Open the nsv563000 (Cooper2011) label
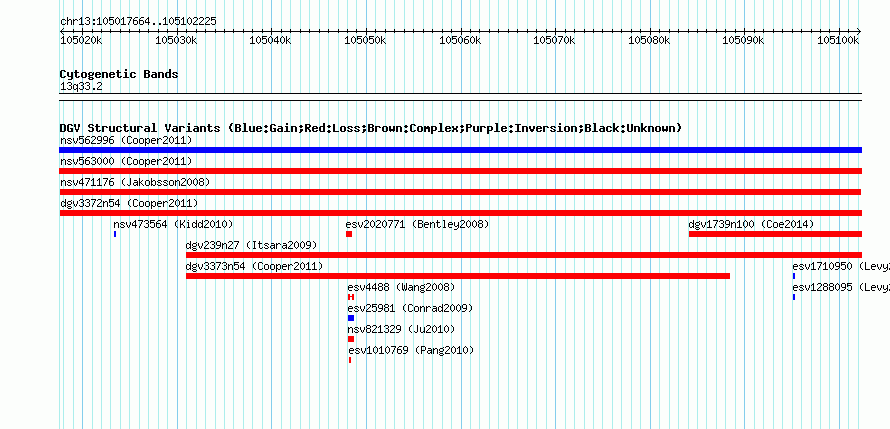 point(126,161)
